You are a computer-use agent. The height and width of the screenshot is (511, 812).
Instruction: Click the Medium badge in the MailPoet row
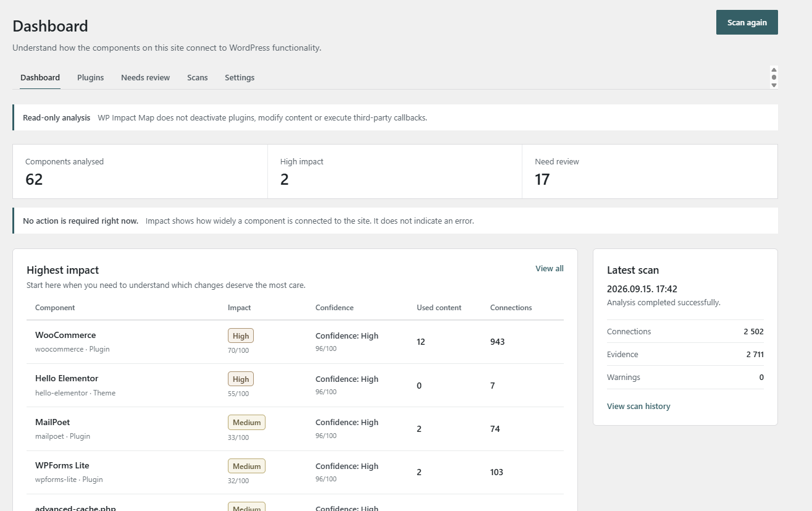[x=246, y=423]
